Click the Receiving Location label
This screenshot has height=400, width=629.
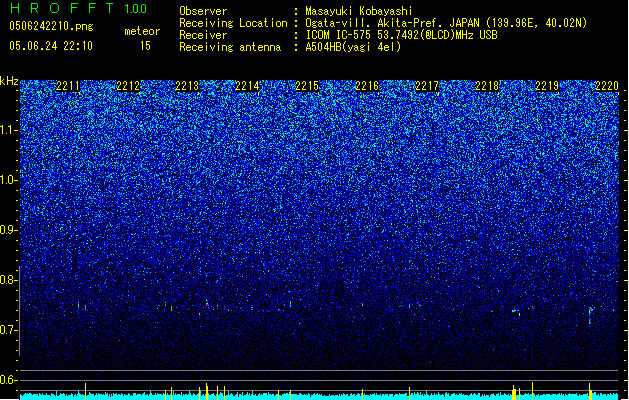[x=233, y=23]
